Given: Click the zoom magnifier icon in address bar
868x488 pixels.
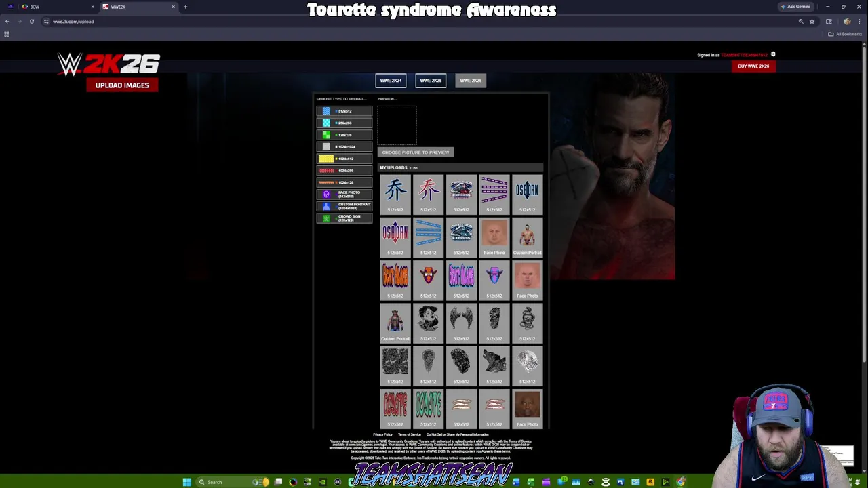Looking at the screenshot, I should coord(801,21).
